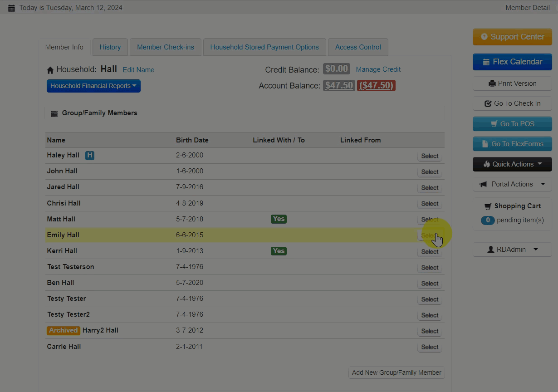Open the Quick Actions dropdown

(x=512, y=164)
